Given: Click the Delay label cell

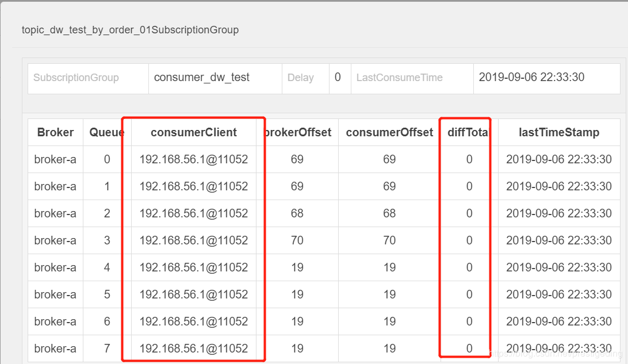Looking at the screenshot, I should coord(300,78).
